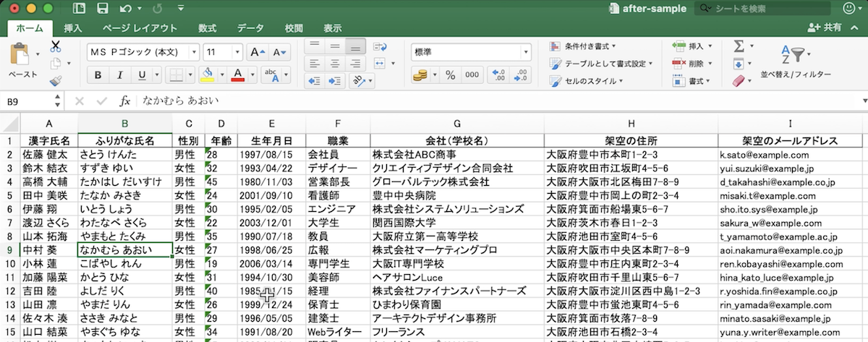Click the Increase Indent icon
The width and height of the screenshot is (868, 342).
pyautogui.click(x=335, y=80)
